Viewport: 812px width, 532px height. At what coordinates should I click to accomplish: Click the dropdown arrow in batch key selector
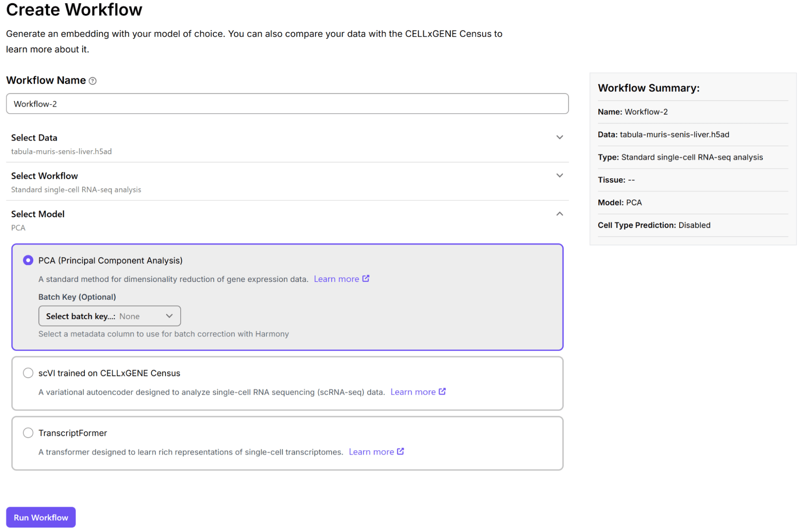tap(169, 316)
